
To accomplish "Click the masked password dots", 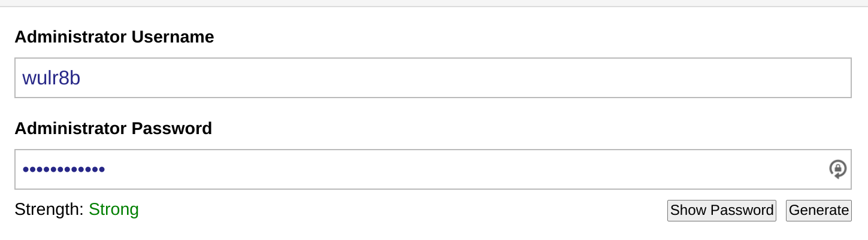I will click(x=63, y=169).
